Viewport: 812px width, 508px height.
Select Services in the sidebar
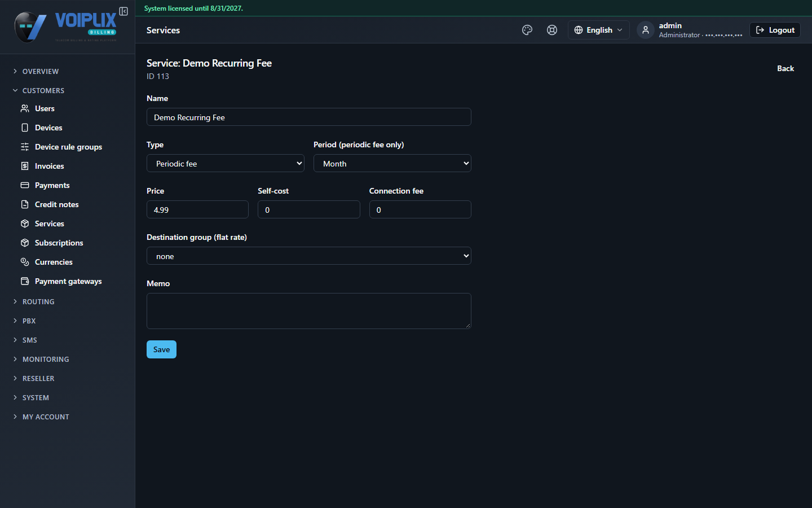coord(49,224)
